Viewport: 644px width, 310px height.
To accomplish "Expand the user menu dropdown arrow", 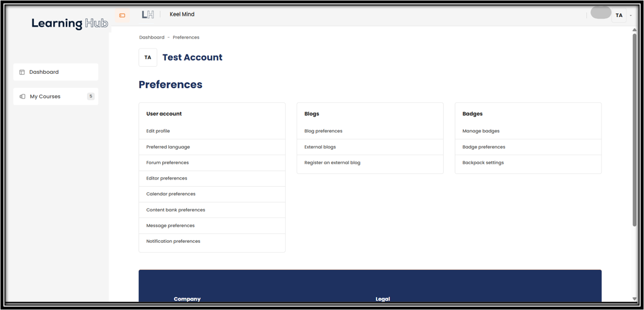I will 630,15.
